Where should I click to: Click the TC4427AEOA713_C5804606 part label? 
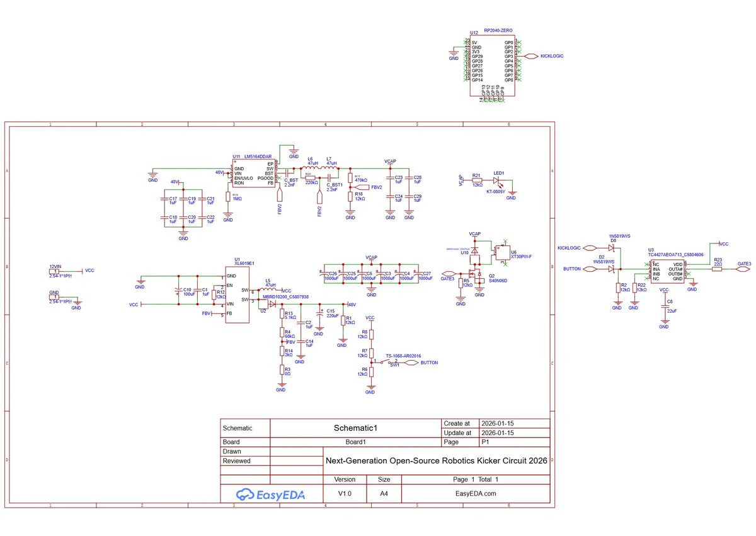[675, 253]
